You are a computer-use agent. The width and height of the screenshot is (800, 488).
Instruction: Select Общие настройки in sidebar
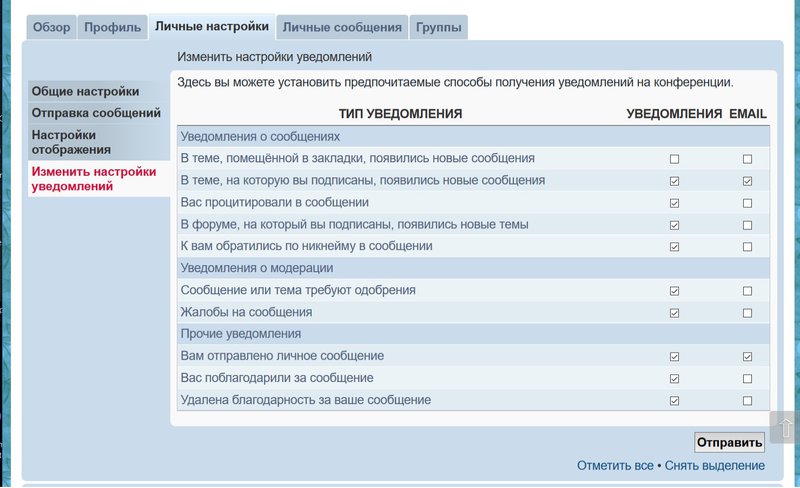coord(85,91)
